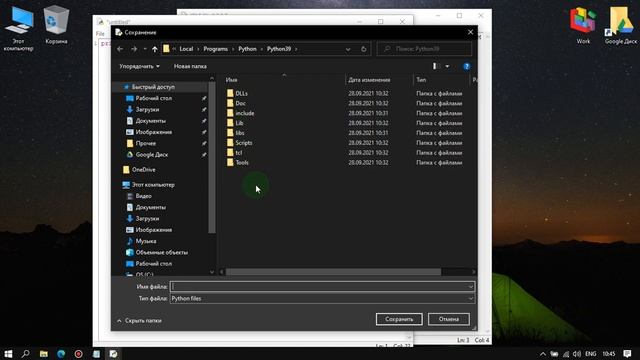Open File menu in untitled window
Screen dimensions: 640x360
coord(100,33)
